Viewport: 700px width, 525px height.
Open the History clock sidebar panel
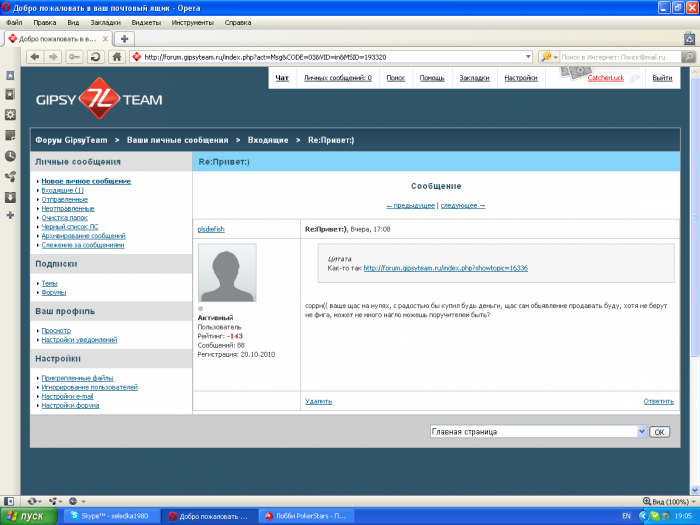point(10,156)
